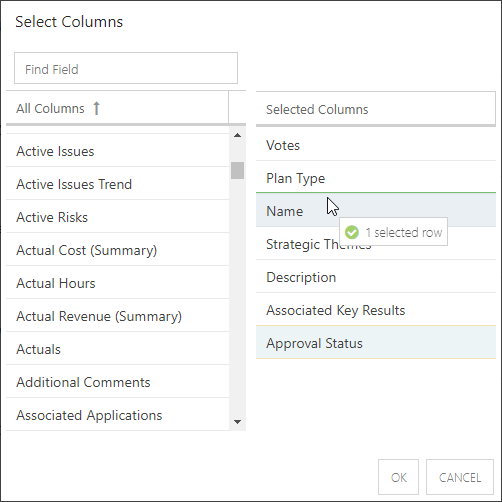The image size is (502, 502).
Task: Select the All Columns header
Action: tap(117, 108)
